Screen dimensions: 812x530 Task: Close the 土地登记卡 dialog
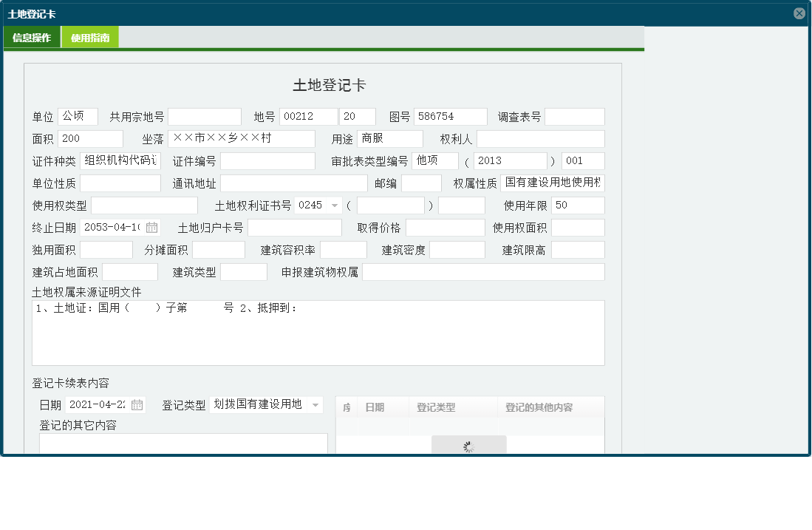click(x=799, y=13)
